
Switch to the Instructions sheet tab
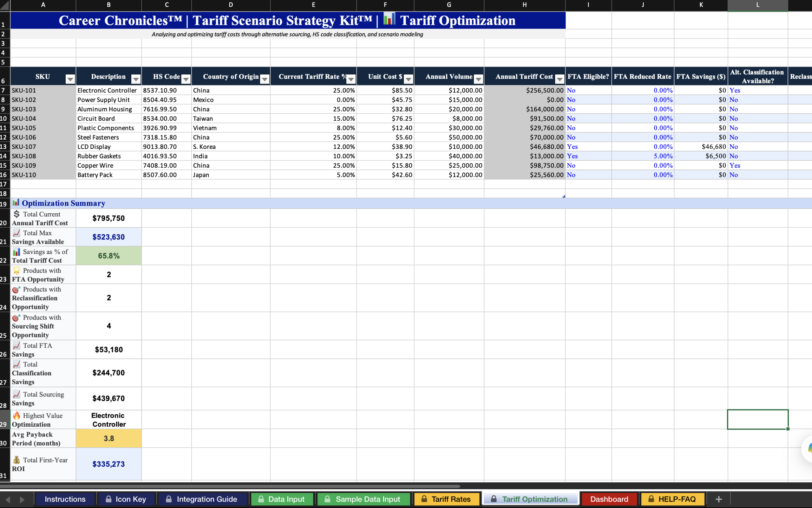65,499
